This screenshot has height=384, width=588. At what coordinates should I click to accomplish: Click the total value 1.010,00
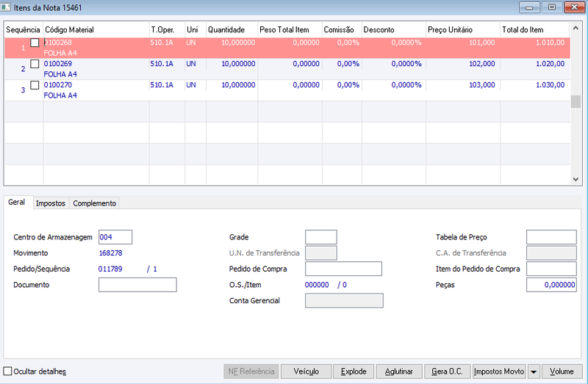(x=550, y=43)
